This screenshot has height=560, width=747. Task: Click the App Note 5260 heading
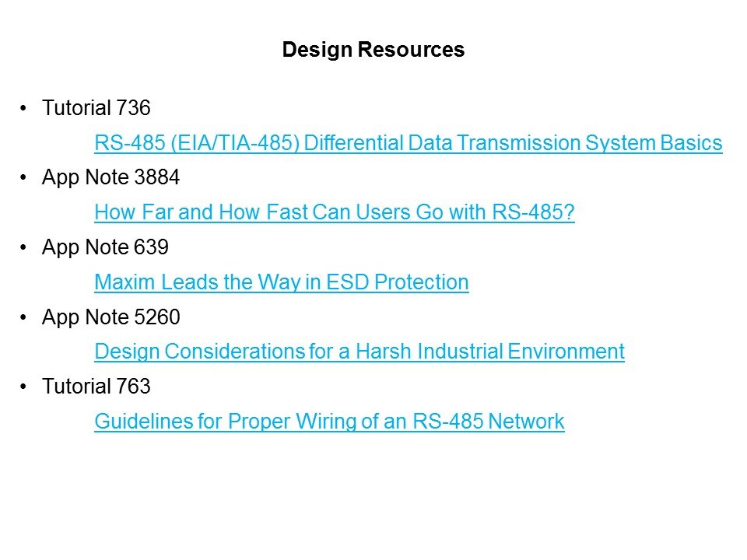[110, 317]
